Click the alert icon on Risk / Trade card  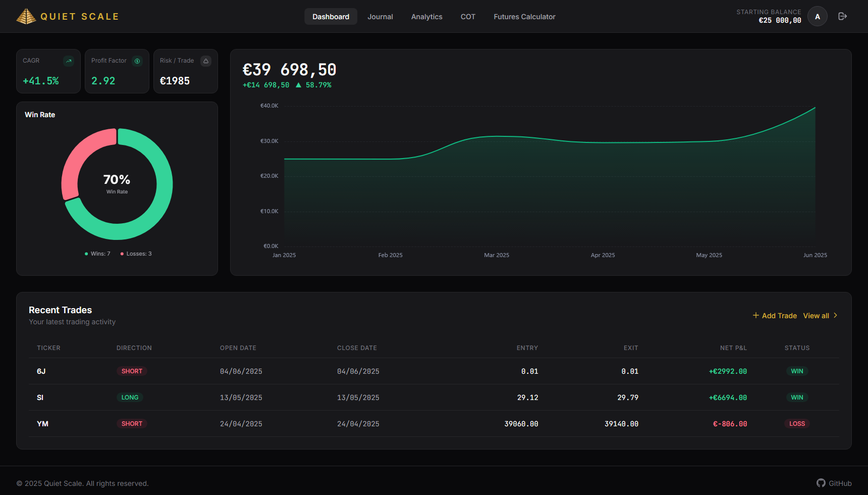pos(206,61)
